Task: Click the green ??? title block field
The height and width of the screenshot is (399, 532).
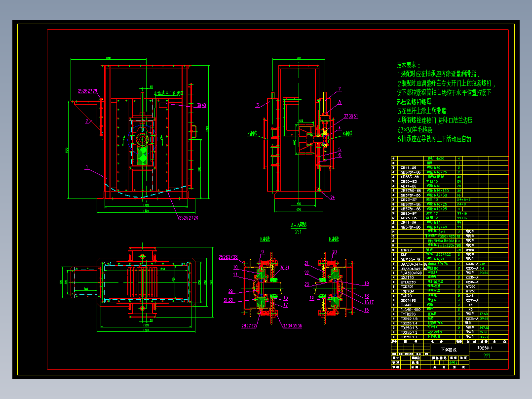Action: click(x=487, y=356)
